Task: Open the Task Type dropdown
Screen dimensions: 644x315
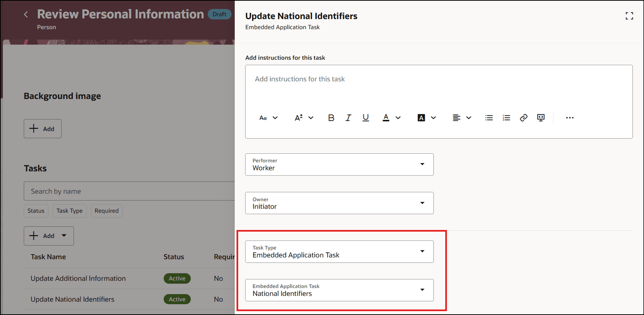Action: point(339,252)
